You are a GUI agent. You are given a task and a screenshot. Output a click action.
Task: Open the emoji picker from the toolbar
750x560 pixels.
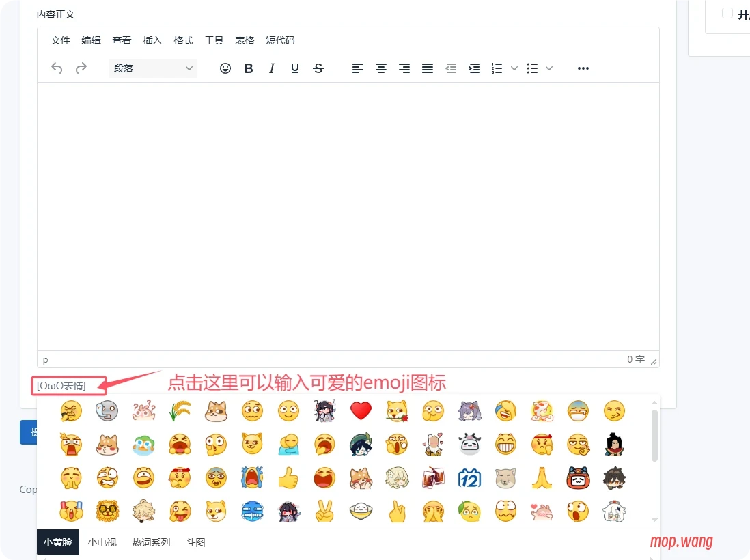coord(225,68)
